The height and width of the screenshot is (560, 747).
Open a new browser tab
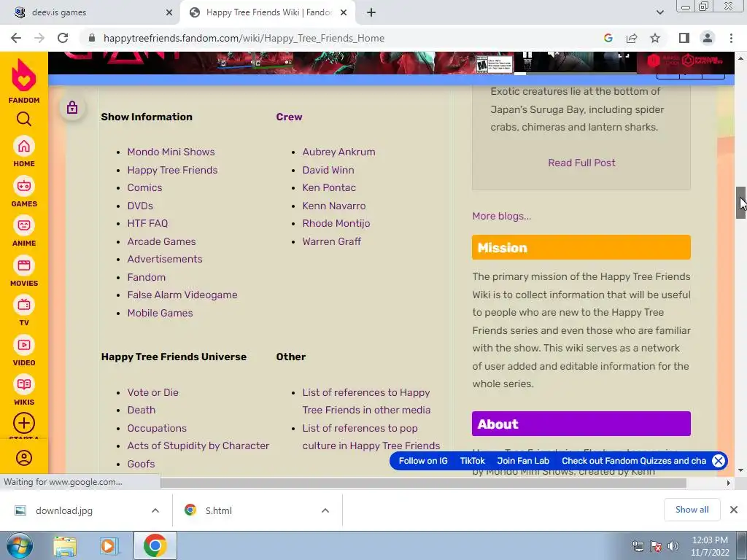[x=371, y=12]
